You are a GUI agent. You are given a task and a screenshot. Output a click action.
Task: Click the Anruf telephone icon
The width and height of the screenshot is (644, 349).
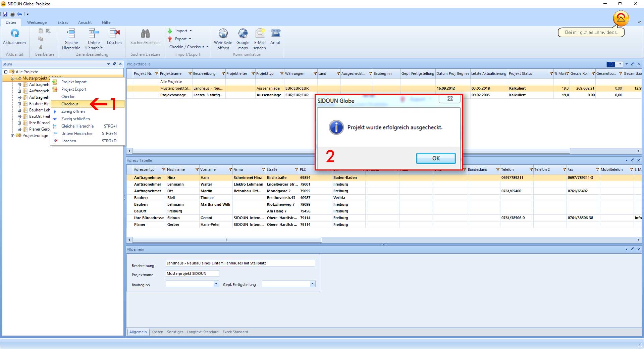click(x=275, y=34)
